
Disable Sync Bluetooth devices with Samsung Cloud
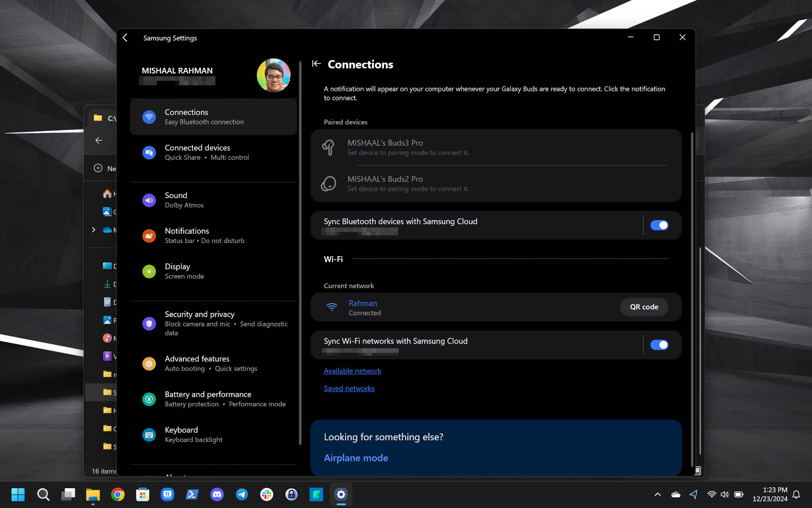[x=659, y=225]
